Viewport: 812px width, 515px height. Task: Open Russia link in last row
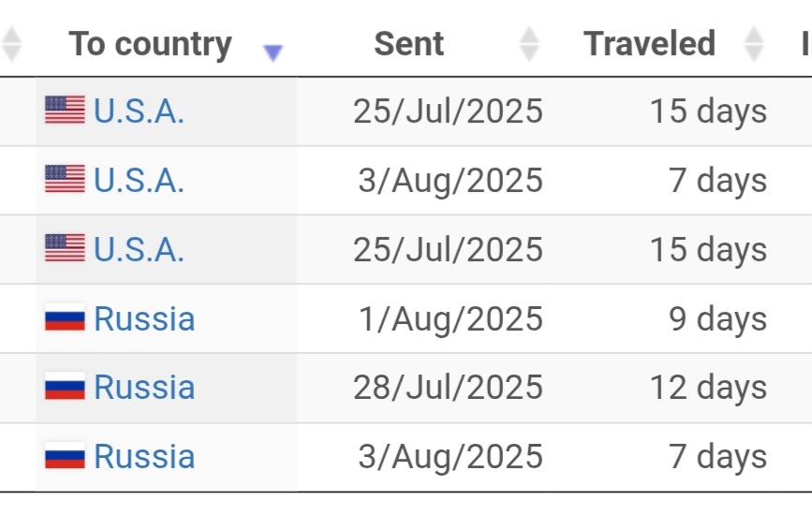tap(144, 456)
